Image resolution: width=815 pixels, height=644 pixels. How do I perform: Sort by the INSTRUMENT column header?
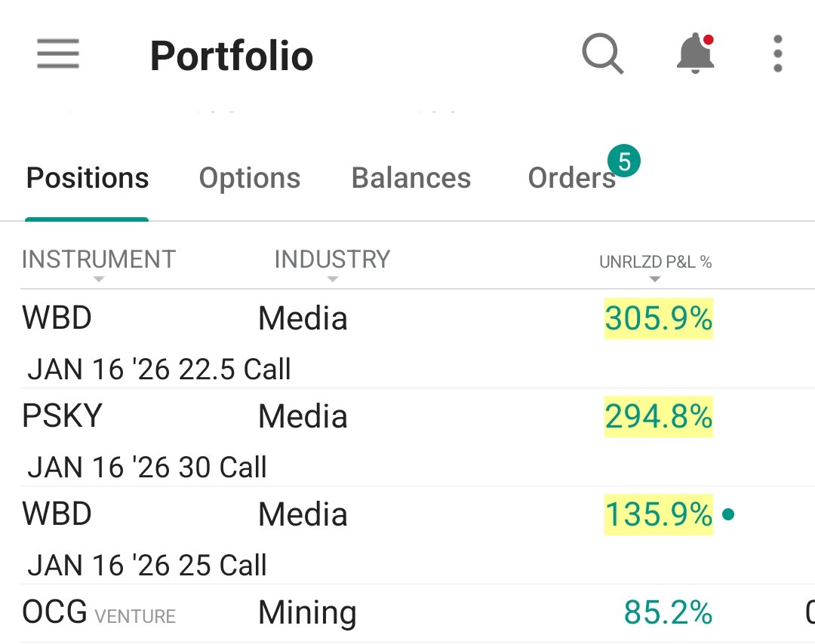(x=99, y=259)
